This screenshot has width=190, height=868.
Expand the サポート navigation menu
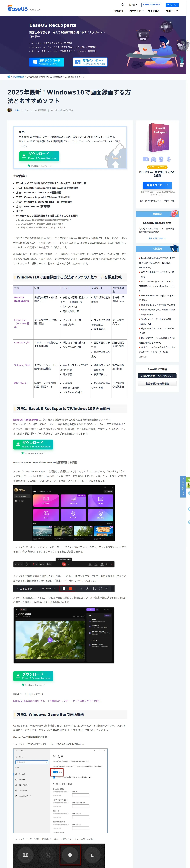pyautogui.click(x=172, y=11)
